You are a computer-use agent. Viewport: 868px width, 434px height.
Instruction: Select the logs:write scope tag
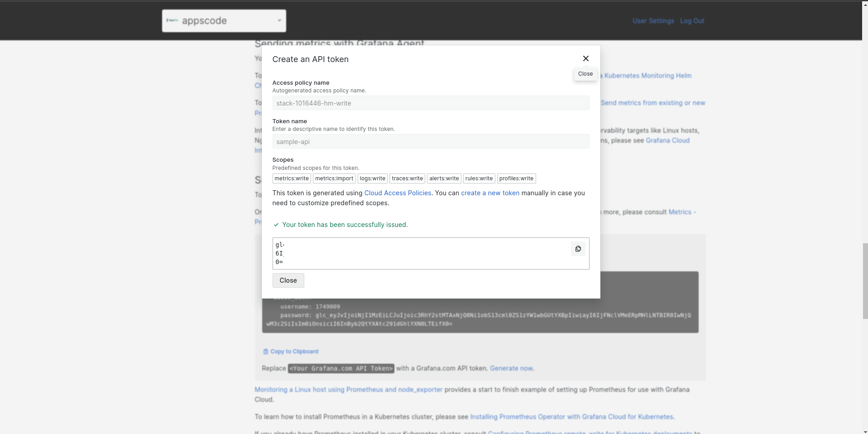[x=373, y=178]
